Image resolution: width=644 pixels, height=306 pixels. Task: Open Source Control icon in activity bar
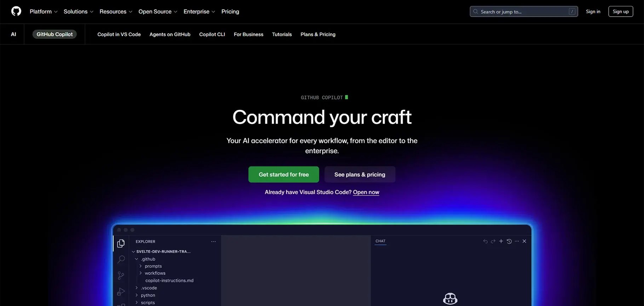(x=121, y=276)
